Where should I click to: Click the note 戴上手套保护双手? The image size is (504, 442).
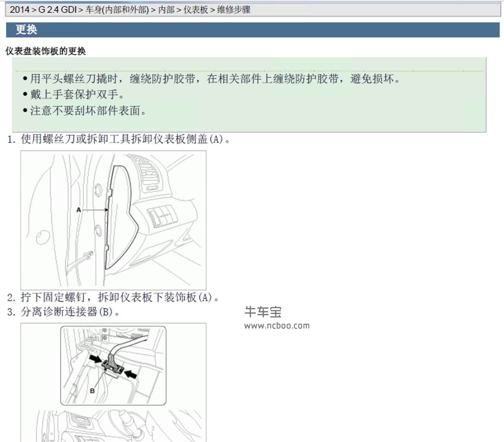point(73,95)
